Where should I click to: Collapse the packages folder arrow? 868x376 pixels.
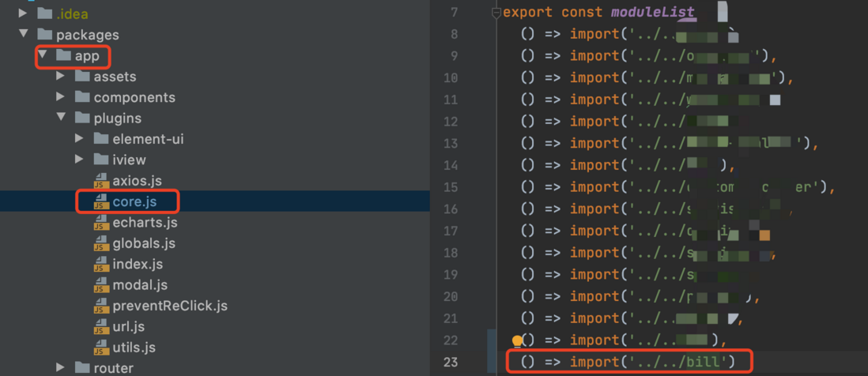(x=23, y=34)
